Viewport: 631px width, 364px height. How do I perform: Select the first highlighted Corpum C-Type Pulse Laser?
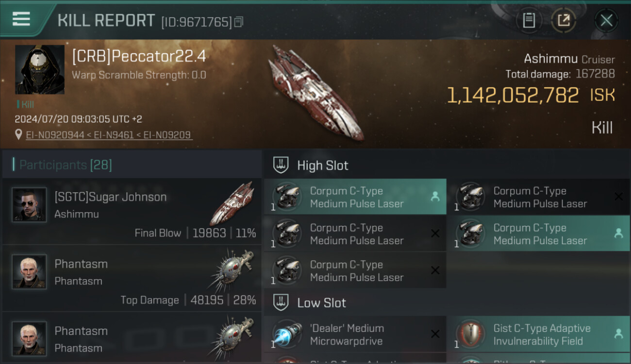(355, 197)
